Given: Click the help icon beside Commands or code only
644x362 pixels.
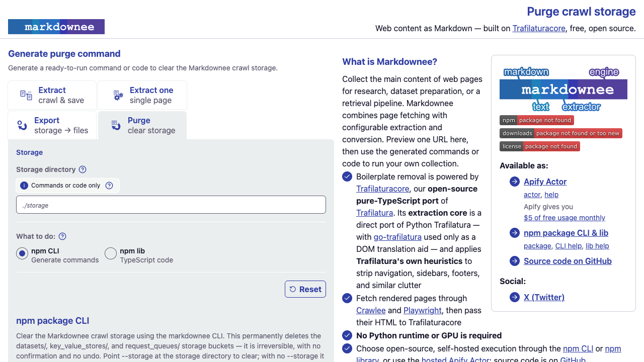Looking at the screenshot, I should [x=109, y=186].
